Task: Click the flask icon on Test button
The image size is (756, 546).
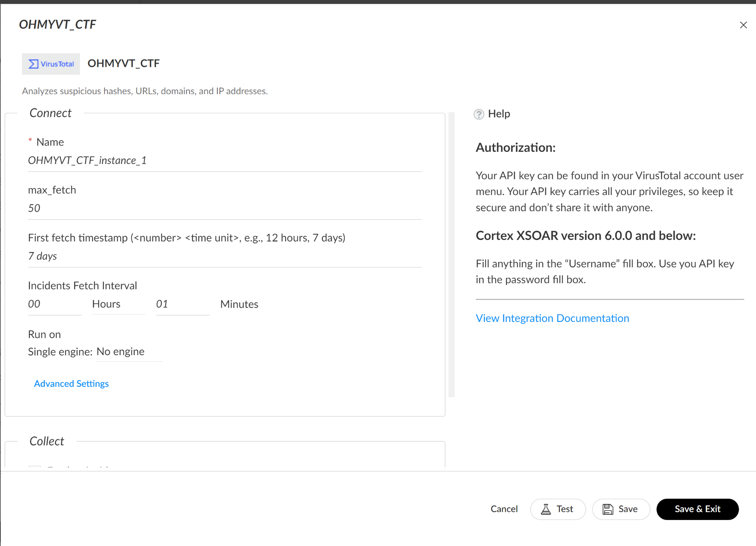Action: click(546, 509)
